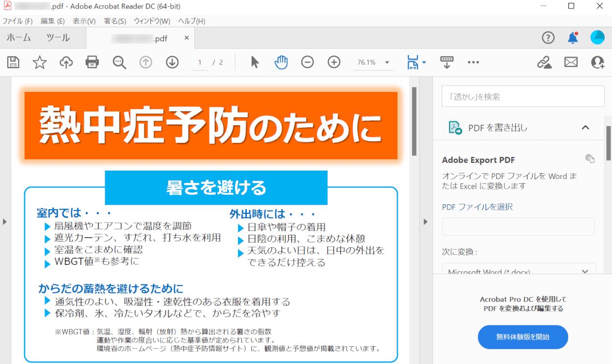Open the fit options dropdown arrow

(x=424, y=62)
